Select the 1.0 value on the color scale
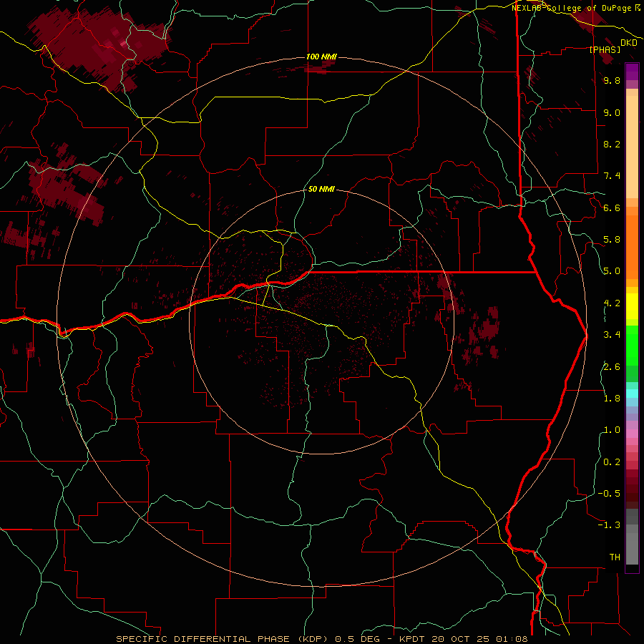 [x=612, y=430]
